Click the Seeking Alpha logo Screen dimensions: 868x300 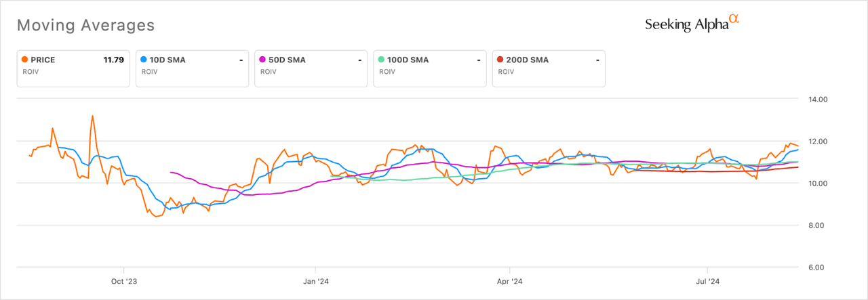pos(692,24)
